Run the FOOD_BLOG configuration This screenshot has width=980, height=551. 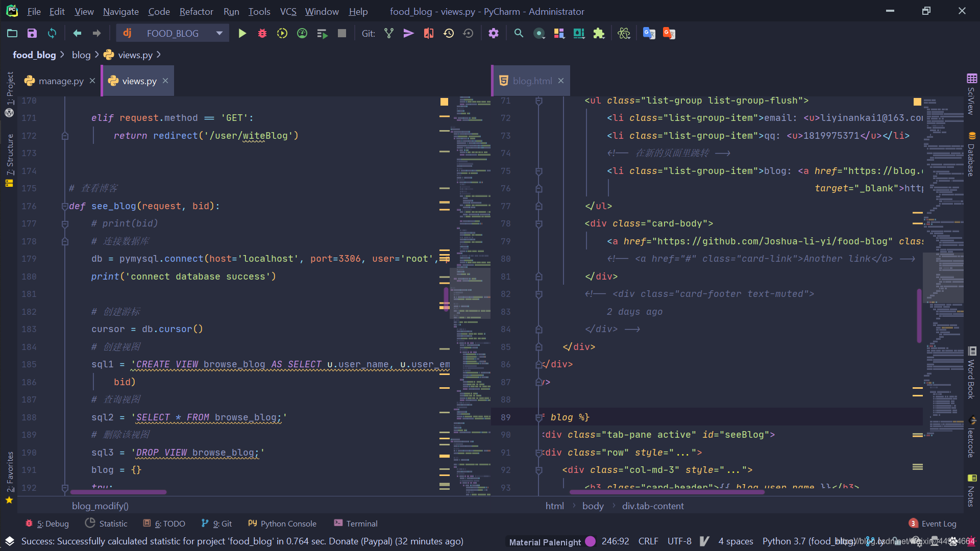point(242,34)
